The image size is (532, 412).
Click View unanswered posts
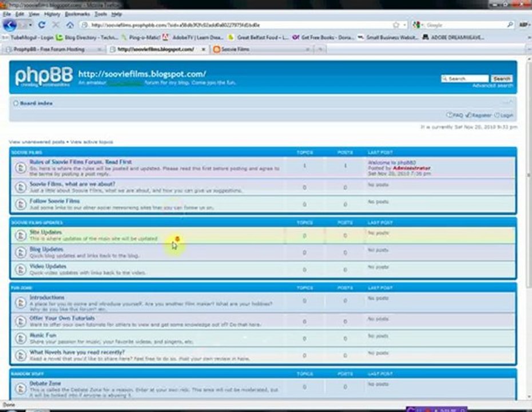37,142
